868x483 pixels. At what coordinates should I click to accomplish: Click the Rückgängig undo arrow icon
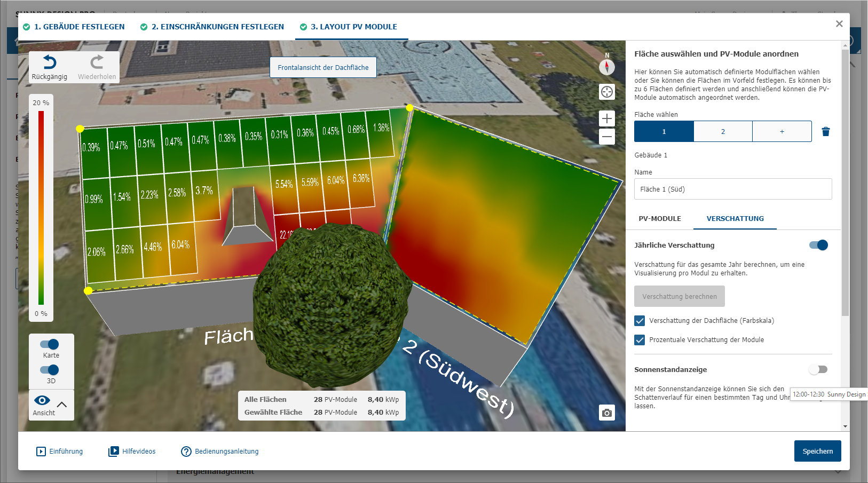click(50, 62)
